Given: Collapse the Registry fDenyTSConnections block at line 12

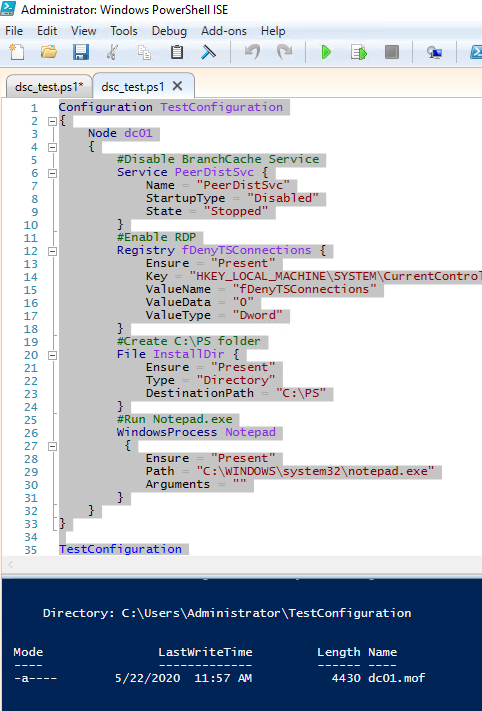Looking at the screenshot, I should click(x=53, y=251).
